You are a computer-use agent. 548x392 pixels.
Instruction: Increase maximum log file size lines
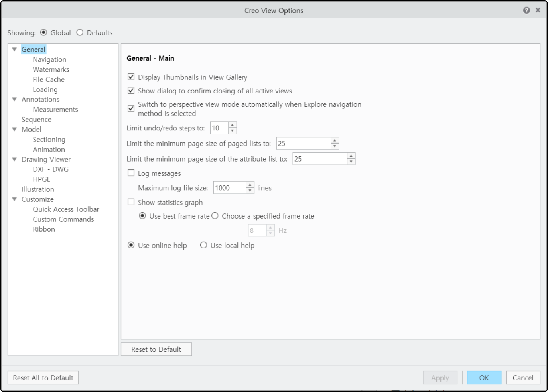pyautogui.click(x=250, y=185)
